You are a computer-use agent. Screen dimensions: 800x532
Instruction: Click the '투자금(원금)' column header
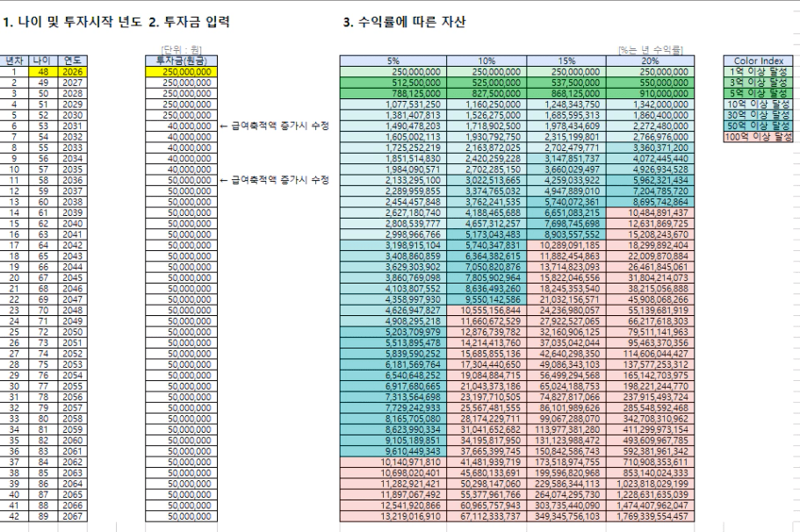[x=182, y=61]
